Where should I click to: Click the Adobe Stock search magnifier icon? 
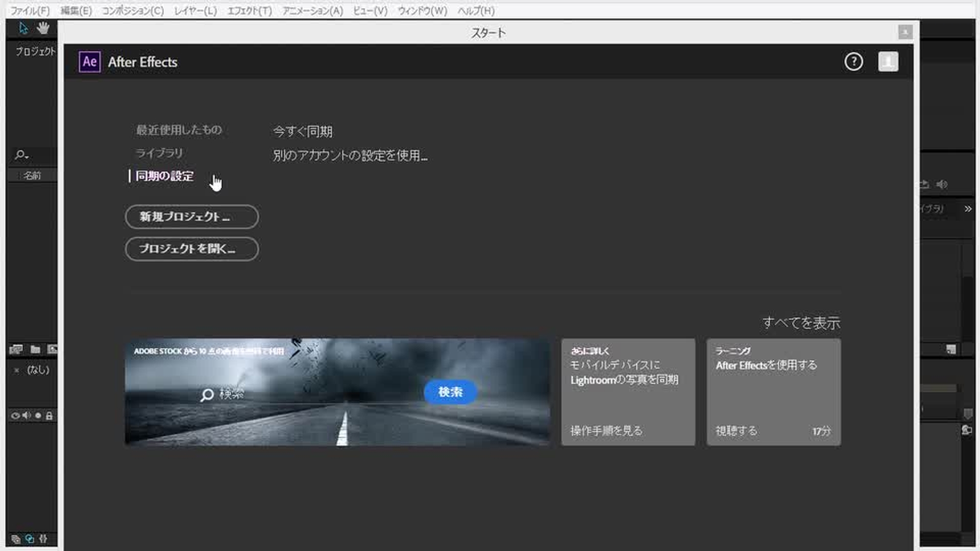(x=207, y=395)
